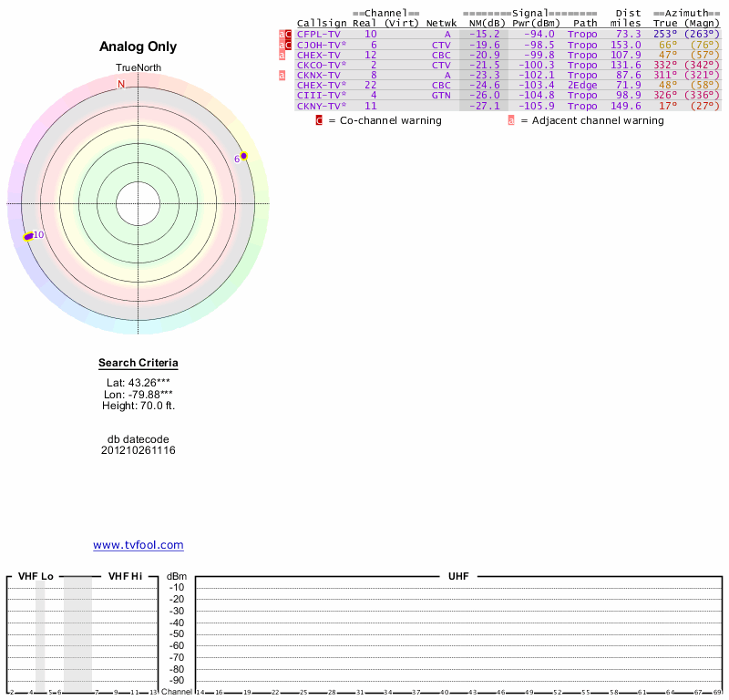
Task: Click the Search Criteria heading
Action: pos(139,364)
